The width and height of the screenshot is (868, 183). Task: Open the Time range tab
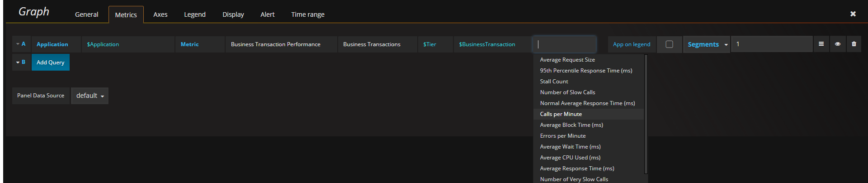click(307, 14)
